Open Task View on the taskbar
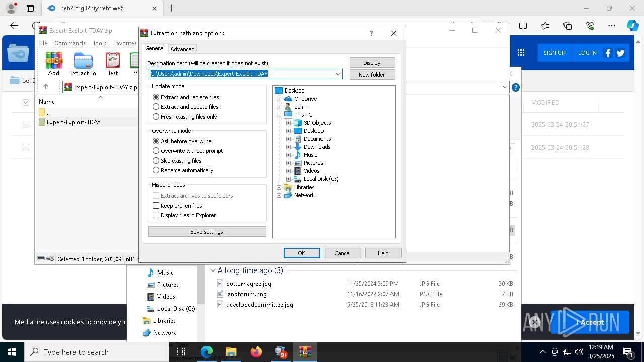Viewport: 644px width, 362px height. (182, 352)
